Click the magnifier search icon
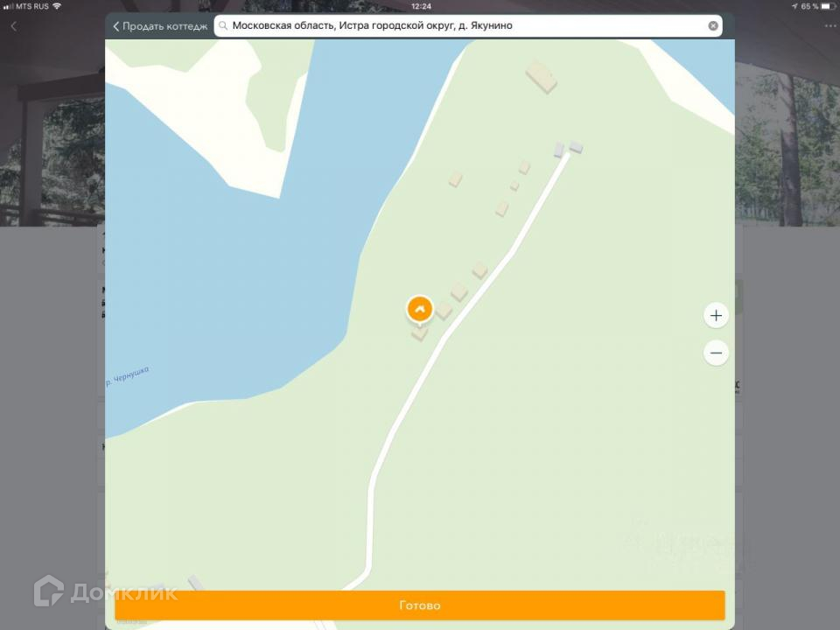The height and width of the screenshot is (630, 840). (x=223, y=25)
